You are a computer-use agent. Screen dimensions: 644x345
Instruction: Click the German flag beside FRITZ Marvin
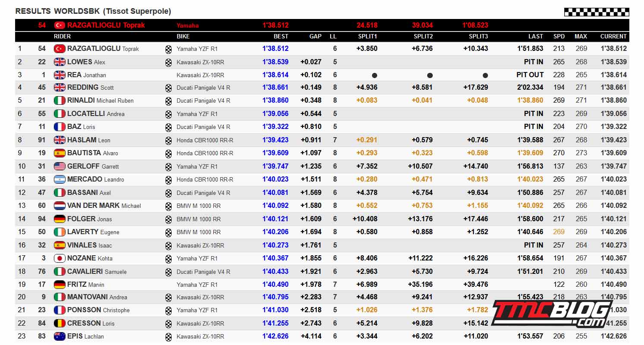59,284
